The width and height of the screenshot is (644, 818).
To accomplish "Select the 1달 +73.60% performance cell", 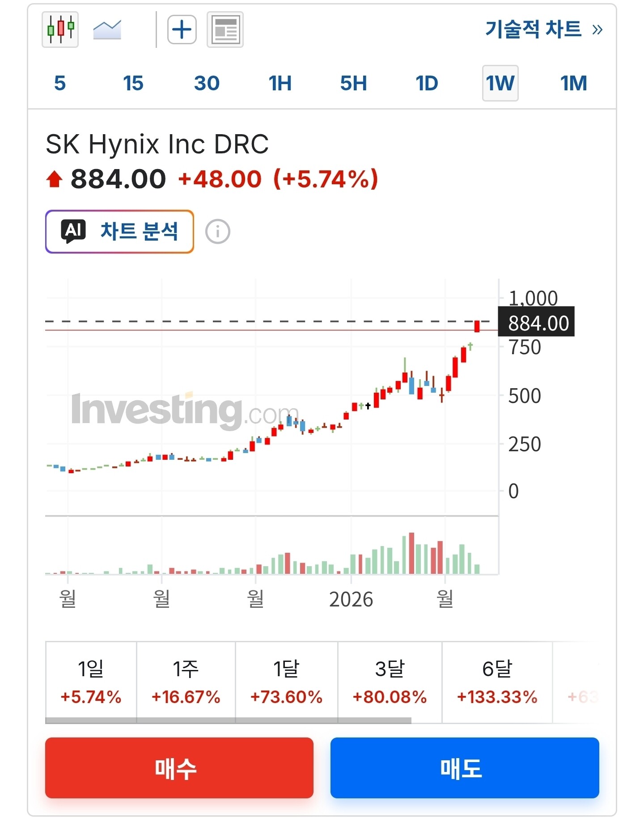I will click(286, 682).
